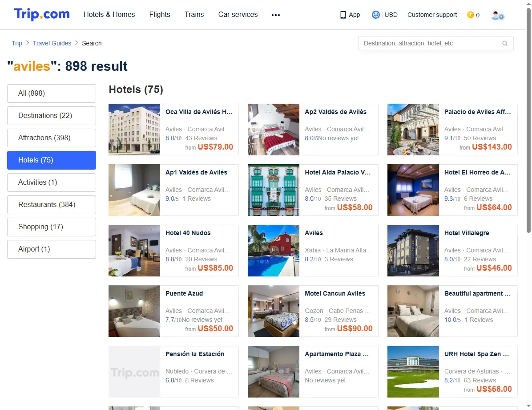Open the Hotel Villalegre title
The width and height of the screenshot is (532, 410).
click(467, 233)
